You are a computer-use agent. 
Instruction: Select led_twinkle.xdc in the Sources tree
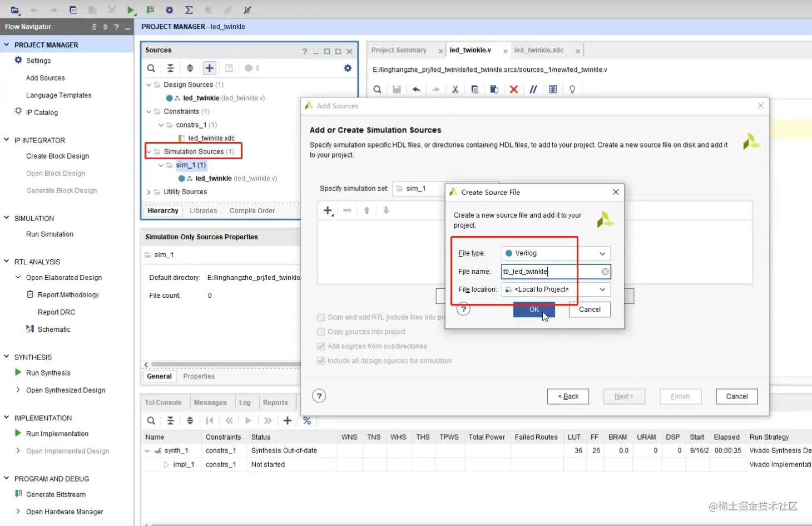[211, 139]
